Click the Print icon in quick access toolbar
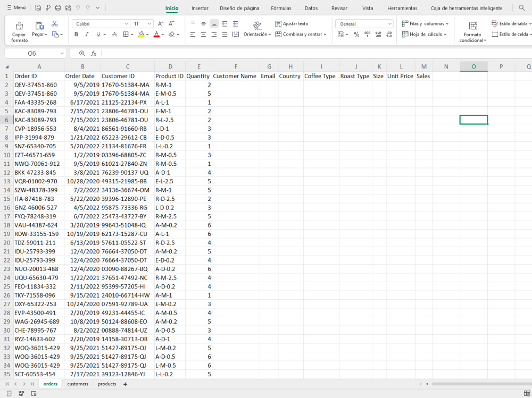Viewport: 532px width, 398px height. click(58, 8)
